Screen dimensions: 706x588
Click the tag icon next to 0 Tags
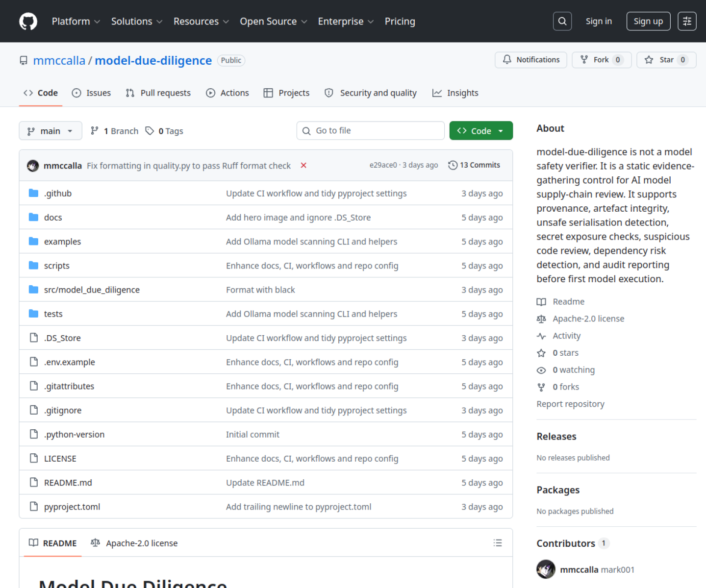click(x=150, y=131)
